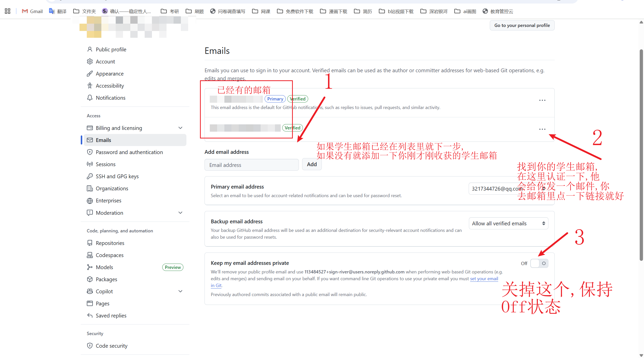Open the apps grid icon in bookmarks bar
This screenshot has height=358, width=644.
8,11
